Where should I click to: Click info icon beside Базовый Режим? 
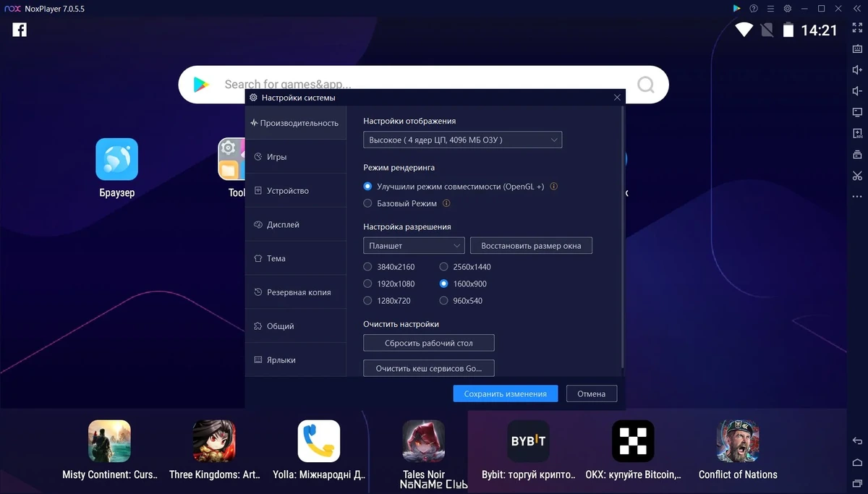(x=446, y=204)
